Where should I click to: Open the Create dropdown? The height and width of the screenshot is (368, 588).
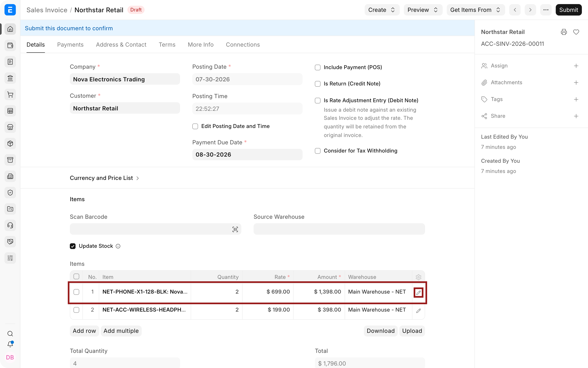point(382,10)
